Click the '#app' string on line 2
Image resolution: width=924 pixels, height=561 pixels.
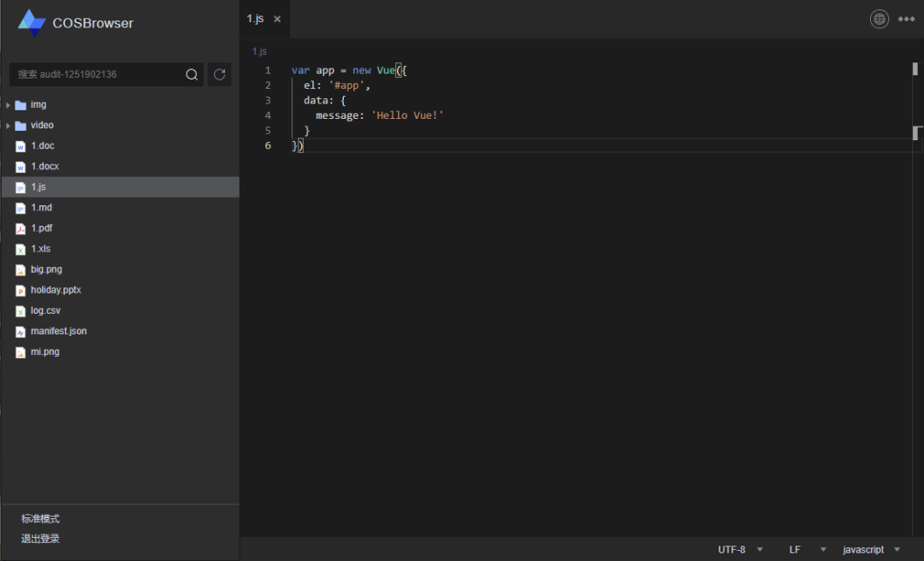coord(346,86)
